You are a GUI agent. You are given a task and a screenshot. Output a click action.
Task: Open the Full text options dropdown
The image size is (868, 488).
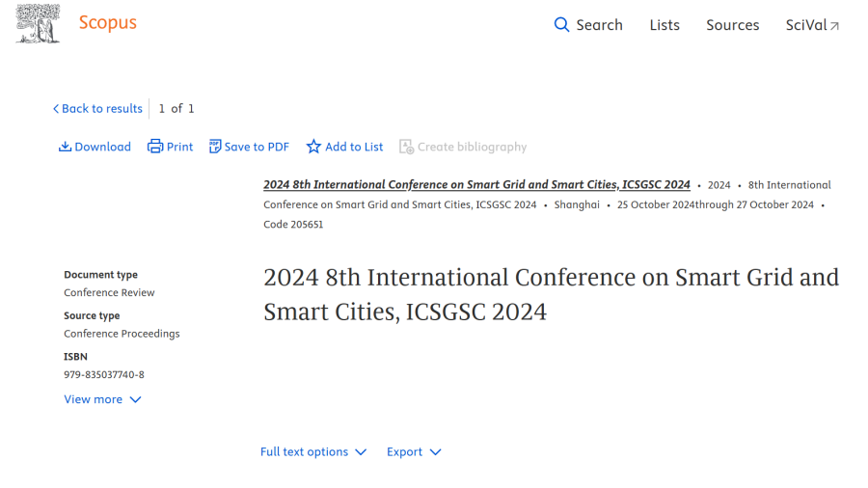tap(313, 451)
